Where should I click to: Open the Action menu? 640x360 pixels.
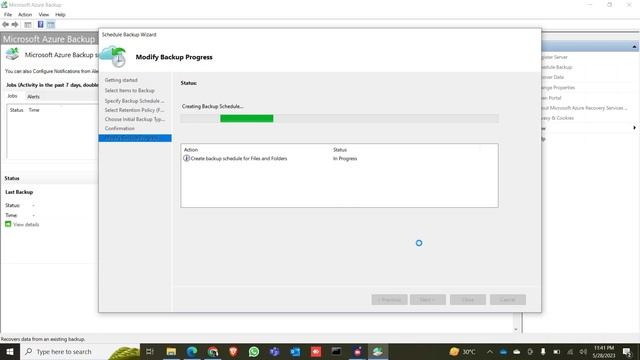(25, 14)
